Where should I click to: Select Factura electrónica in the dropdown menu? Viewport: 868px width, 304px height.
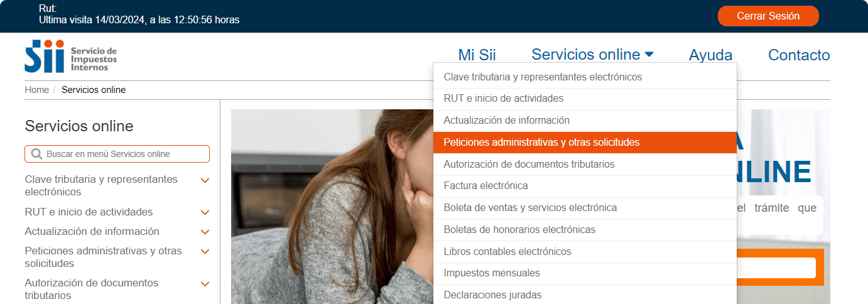pos(585,186)
